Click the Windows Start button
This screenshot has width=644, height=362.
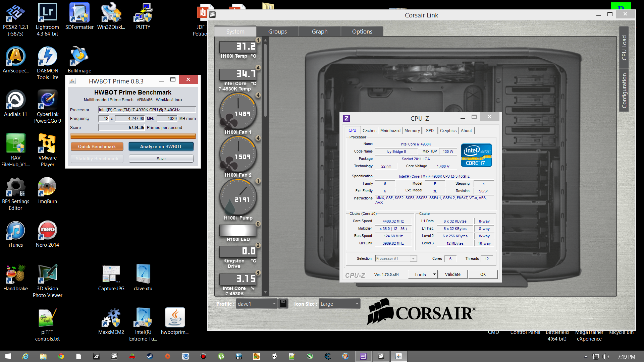(x=8, y=356)
